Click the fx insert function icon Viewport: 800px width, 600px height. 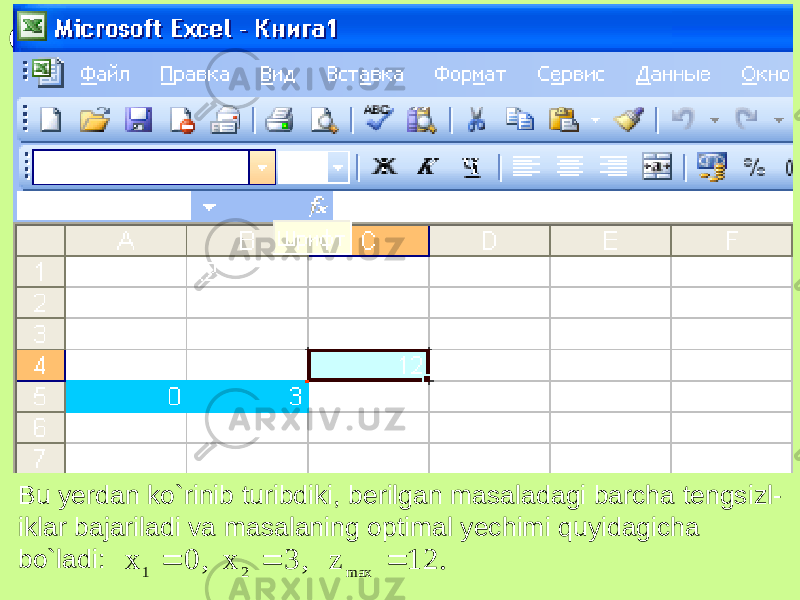tap(318, 207)
